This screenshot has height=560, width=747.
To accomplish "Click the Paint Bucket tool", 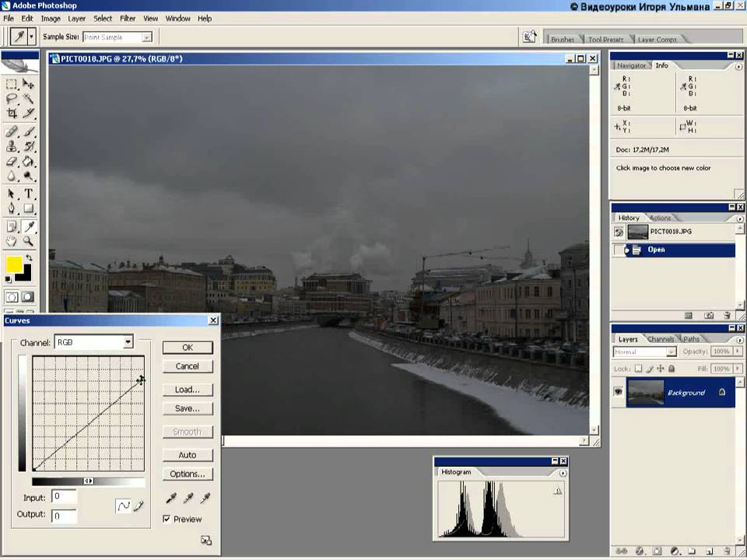I will tap(29, 162).
